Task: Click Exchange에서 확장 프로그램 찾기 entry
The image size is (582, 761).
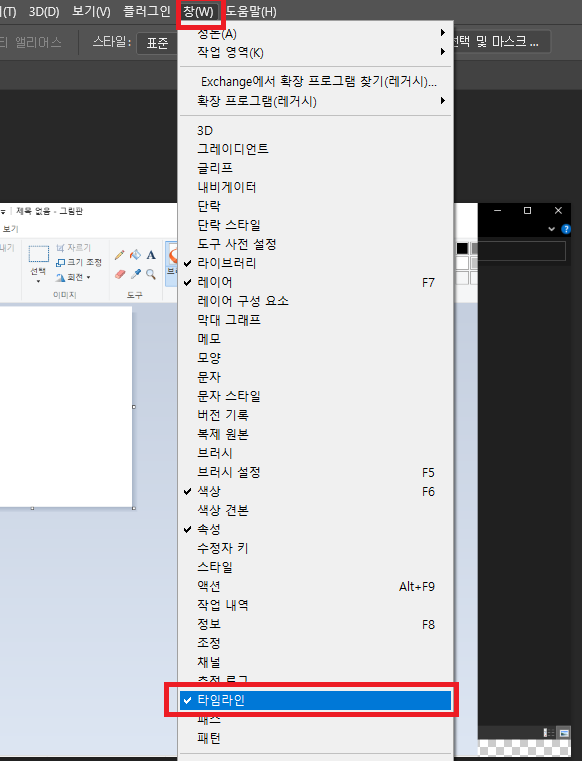Action: tap(316, 81)
